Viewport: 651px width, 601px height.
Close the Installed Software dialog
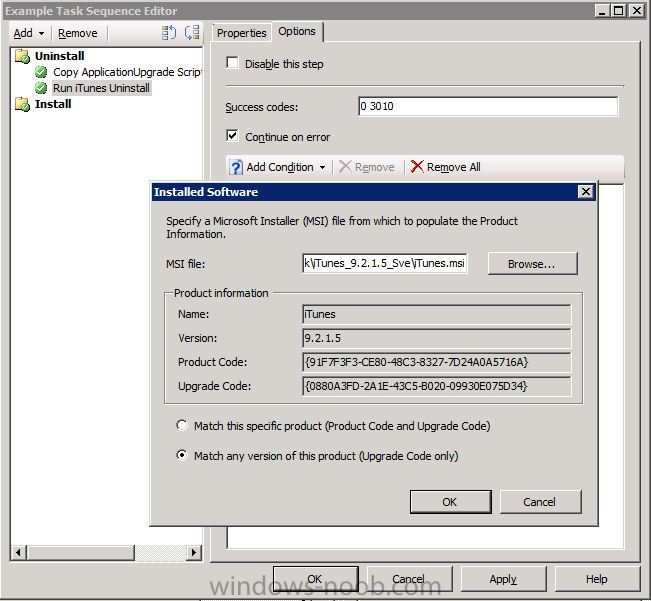(x=585, y=192)
